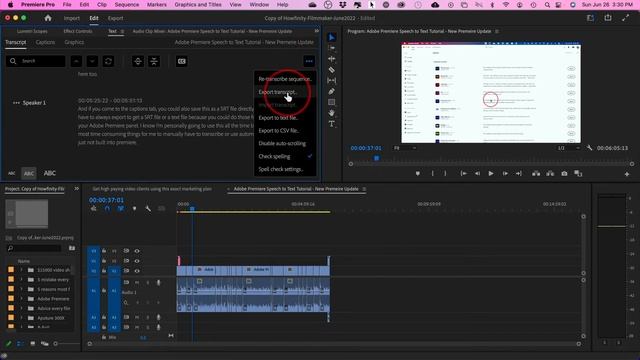This screenshot has width=640, height=360.
Task: Play the Program monitor video
Action: tap(491, 173)
